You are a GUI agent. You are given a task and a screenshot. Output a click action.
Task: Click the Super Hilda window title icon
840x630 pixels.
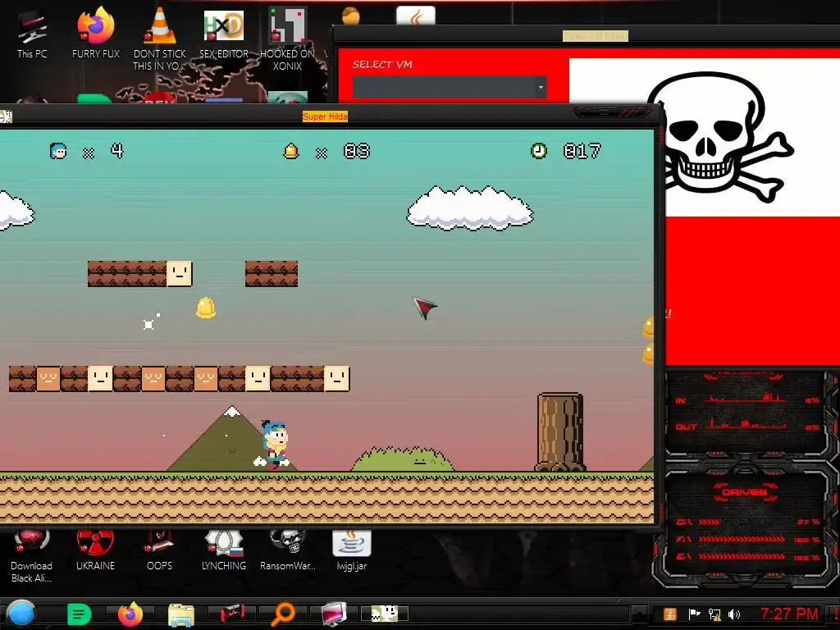tap(6, 116)
